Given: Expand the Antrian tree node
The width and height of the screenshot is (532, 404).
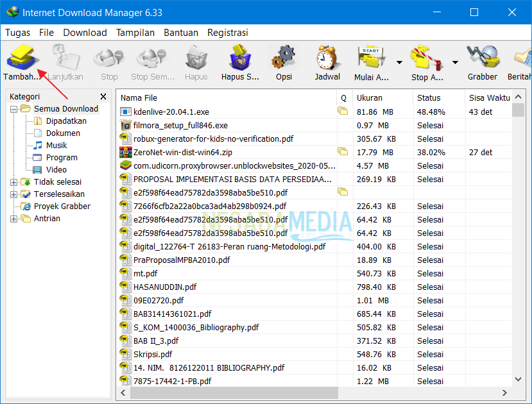Looking at the screenshot, I should tap(13, 219).
